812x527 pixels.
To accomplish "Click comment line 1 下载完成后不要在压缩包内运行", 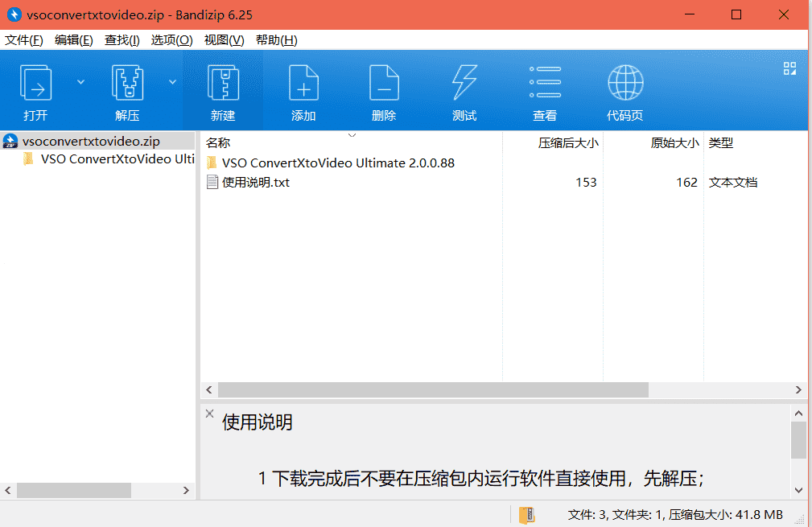I will [x=480, y=479].
